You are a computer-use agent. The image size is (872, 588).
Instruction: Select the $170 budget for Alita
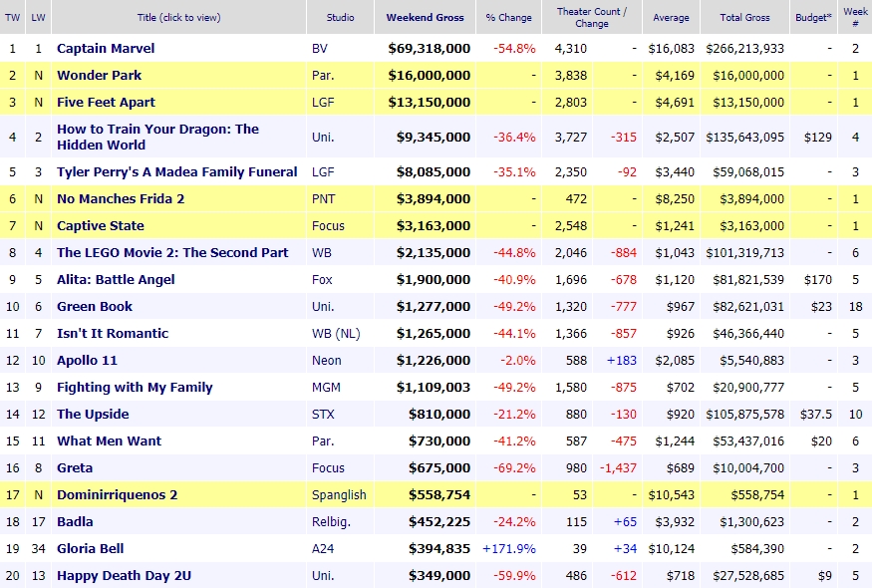point(818,279)
